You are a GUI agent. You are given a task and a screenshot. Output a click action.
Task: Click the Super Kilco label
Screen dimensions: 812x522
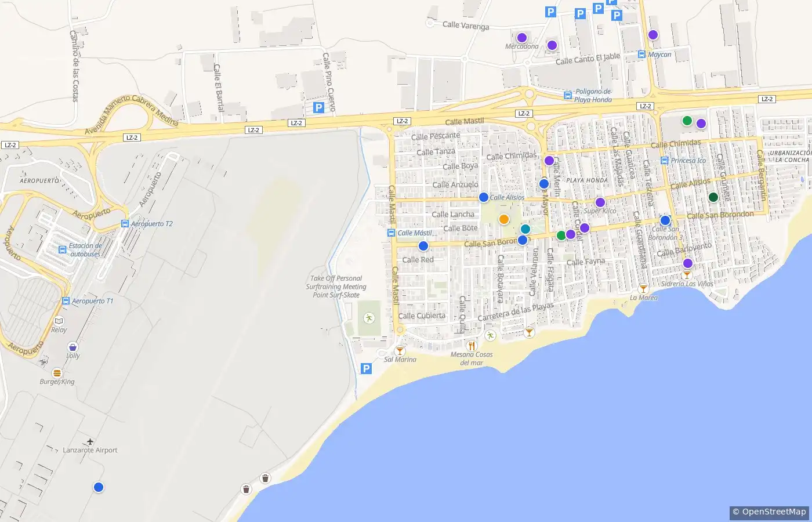coord(600,211)
